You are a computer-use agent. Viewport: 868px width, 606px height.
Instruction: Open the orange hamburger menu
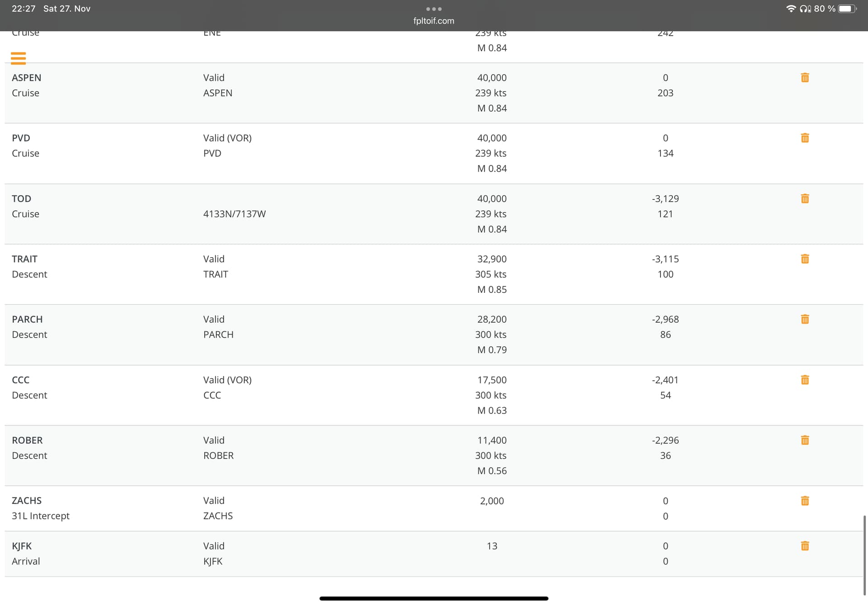click(18, 58)
